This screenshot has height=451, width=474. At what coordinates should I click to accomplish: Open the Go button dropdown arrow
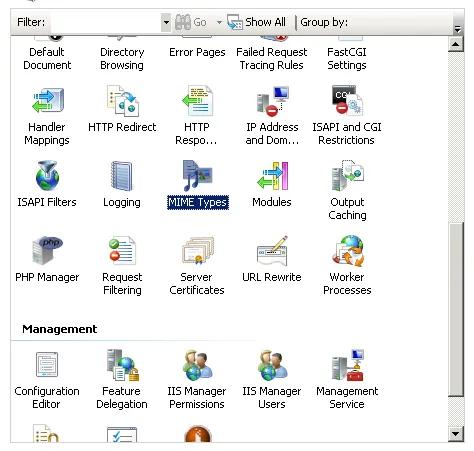tap(219, 23)
